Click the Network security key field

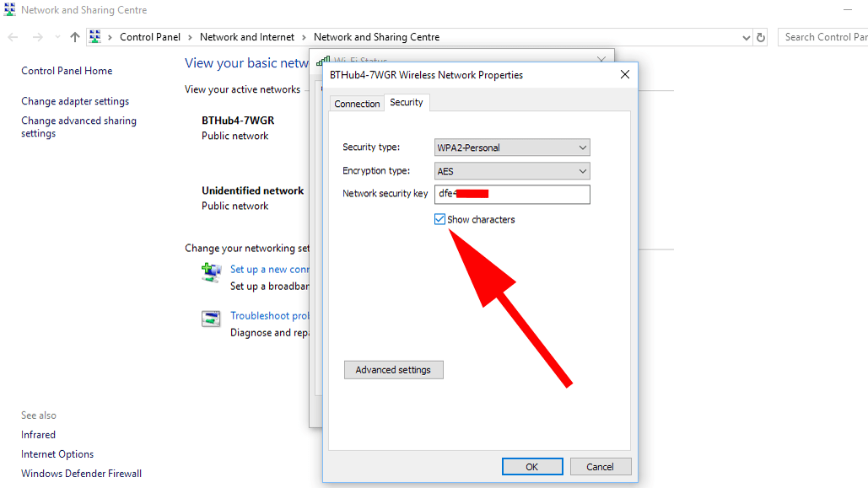(x=512, y=194)
